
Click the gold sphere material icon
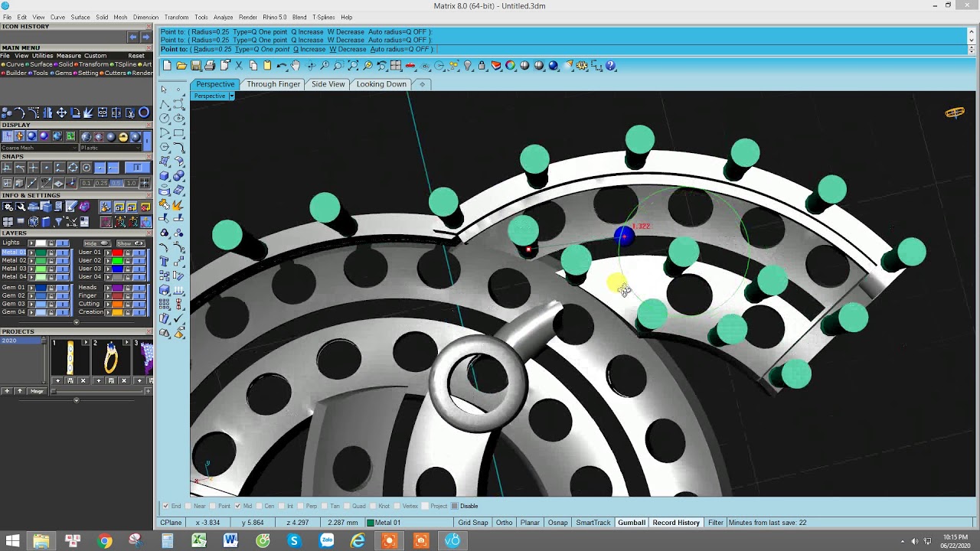123,137
